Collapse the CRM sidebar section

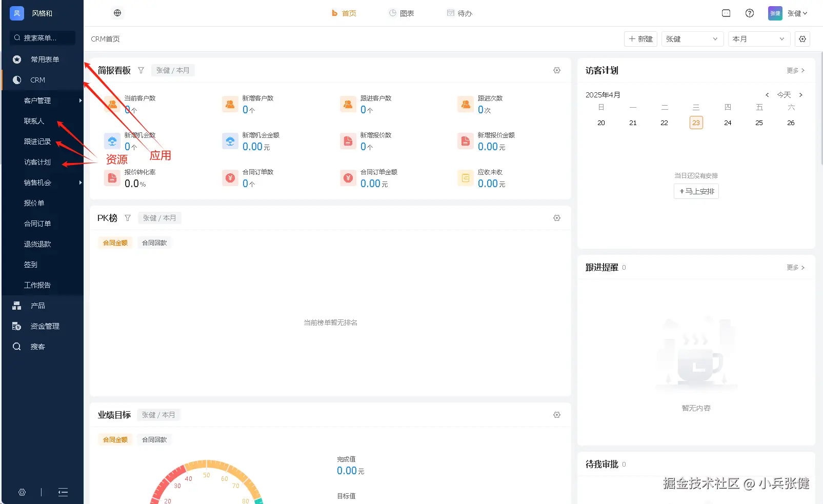point(43,80)
